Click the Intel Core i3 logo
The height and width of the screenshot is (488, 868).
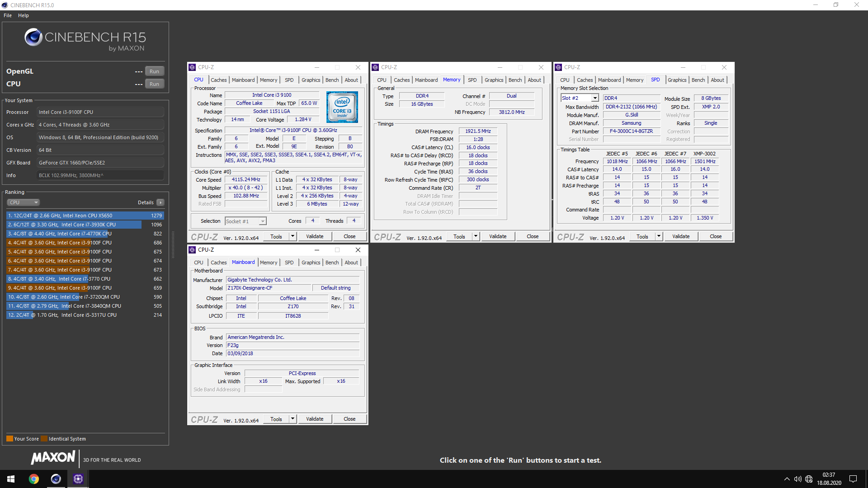[342, 107]
